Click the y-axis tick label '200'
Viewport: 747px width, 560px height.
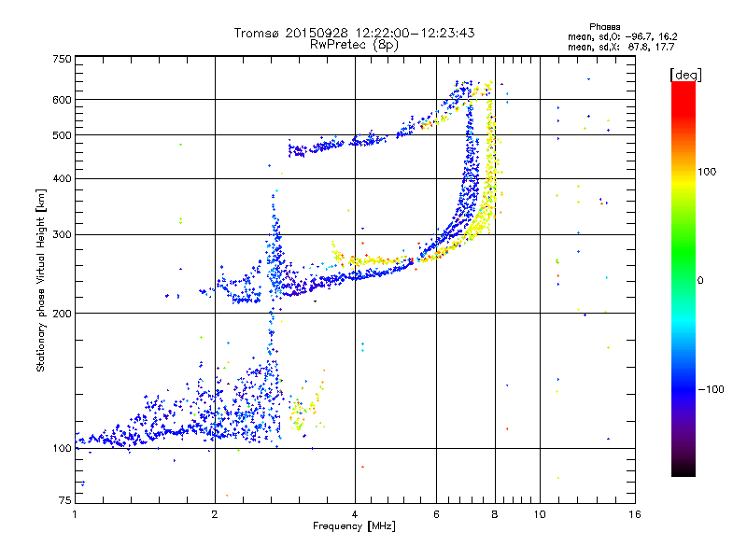[x=62, y=314]
